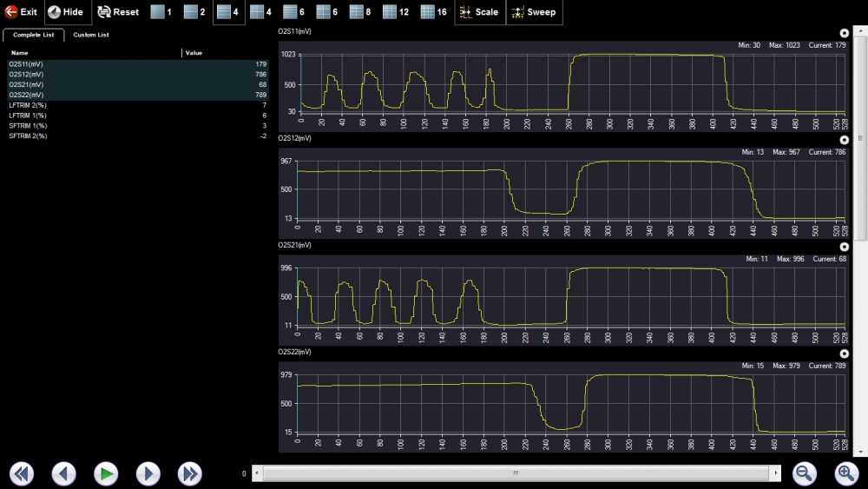Hide the parameter list panel
The image size is (868, 489).
(66, 12)
